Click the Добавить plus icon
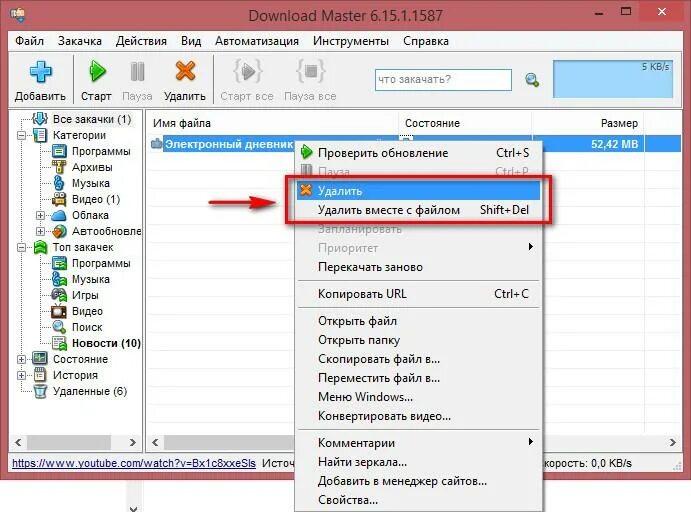 tap(41, 72)
